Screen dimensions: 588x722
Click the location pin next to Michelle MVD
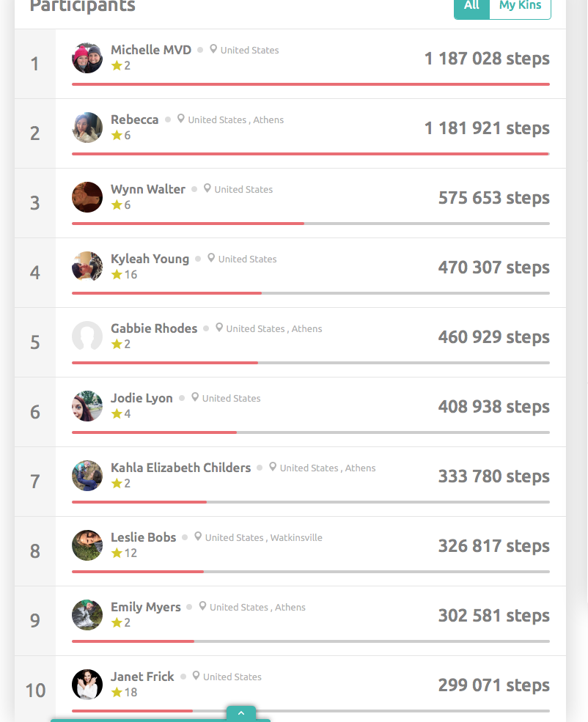(213, 49)
